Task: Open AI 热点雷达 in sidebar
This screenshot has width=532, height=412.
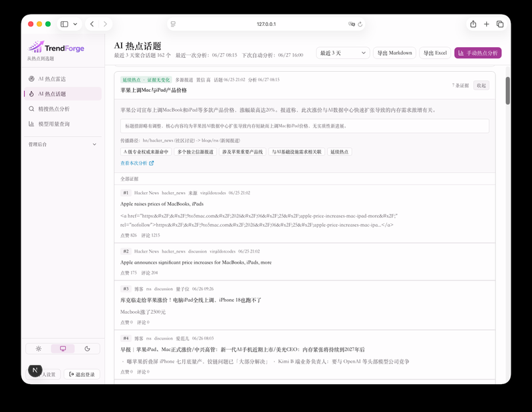Action: pyautogui.click(x=63, y=79)
